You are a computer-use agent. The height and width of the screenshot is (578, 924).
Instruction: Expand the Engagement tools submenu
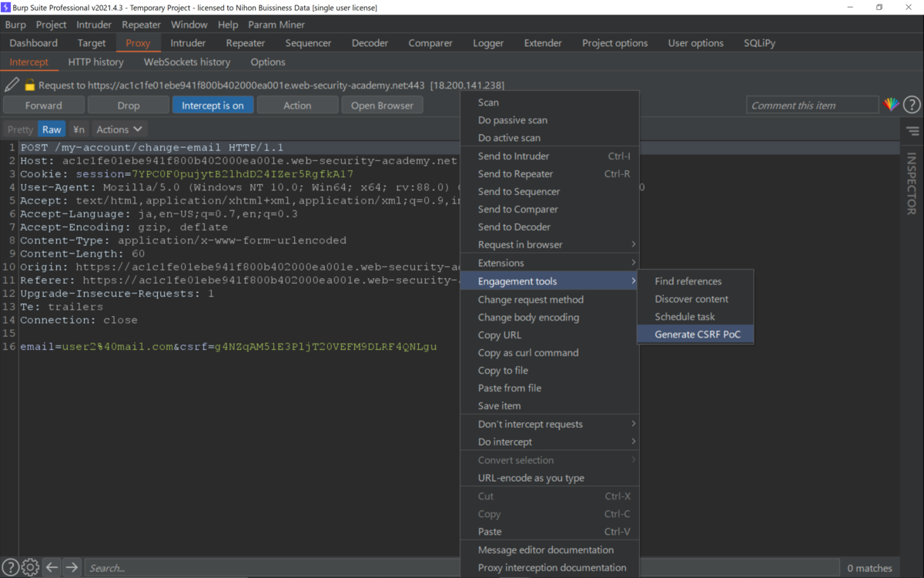[x=550, y=281]
